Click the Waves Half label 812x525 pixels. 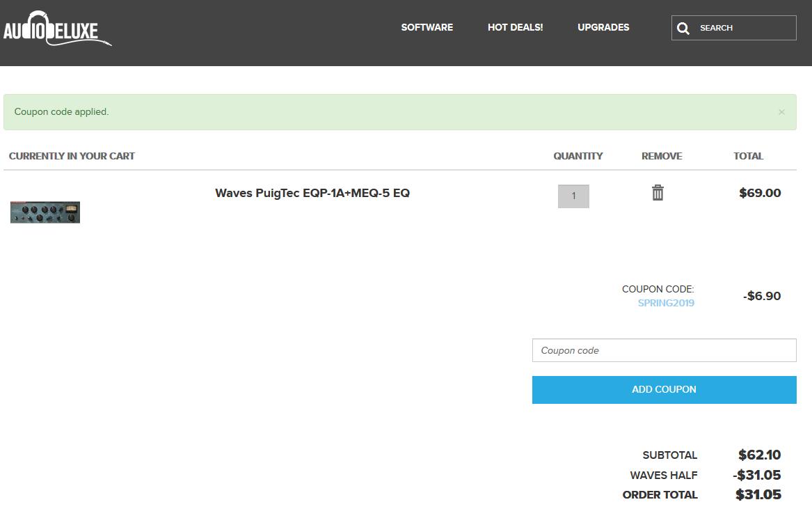(x=663, y=476)
